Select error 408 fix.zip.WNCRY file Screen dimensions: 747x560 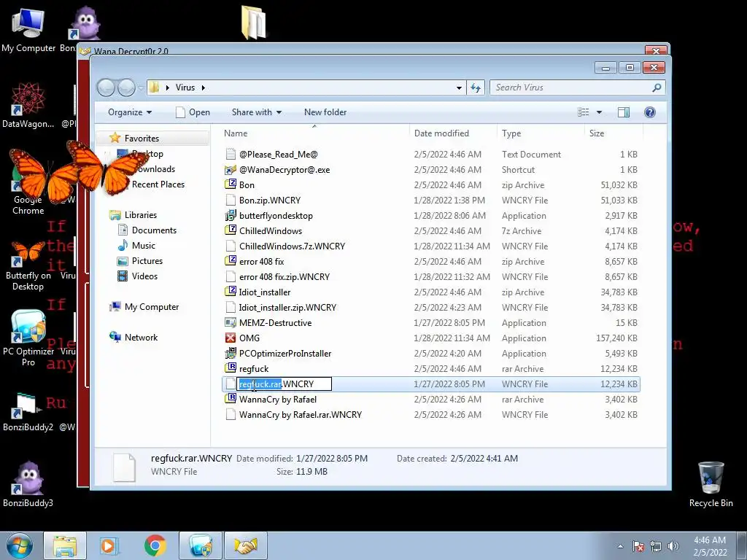[x=284, y=276]
